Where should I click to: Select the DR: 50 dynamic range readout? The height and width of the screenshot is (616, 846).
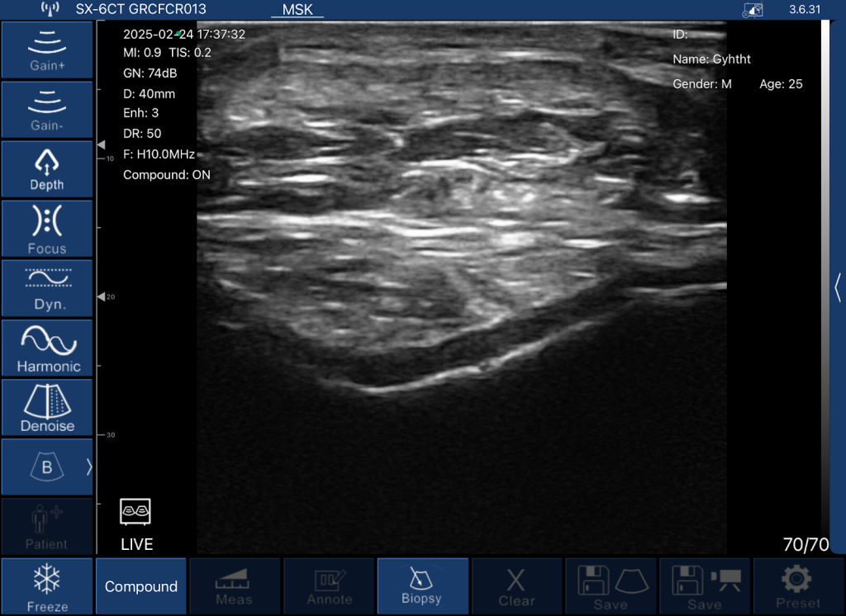(x=142, y=133)
